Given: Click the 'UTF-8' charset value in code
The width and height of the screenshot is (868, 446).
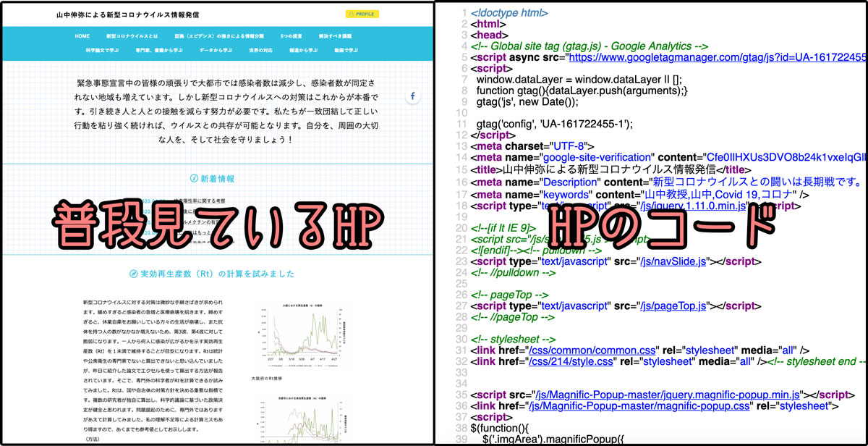Looking at the screenshot, I should point(569,146).
